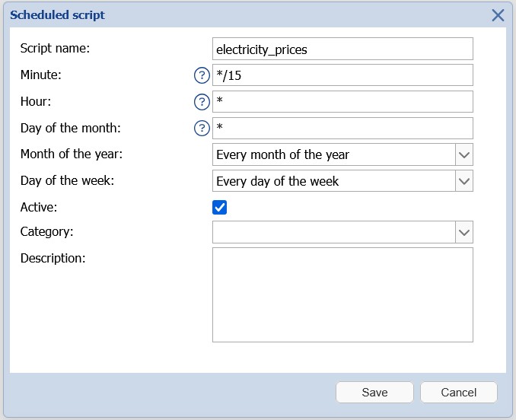Expand the Month of the year dropdown arrow
Screen dimensions: 516x420
pos(463,154)
